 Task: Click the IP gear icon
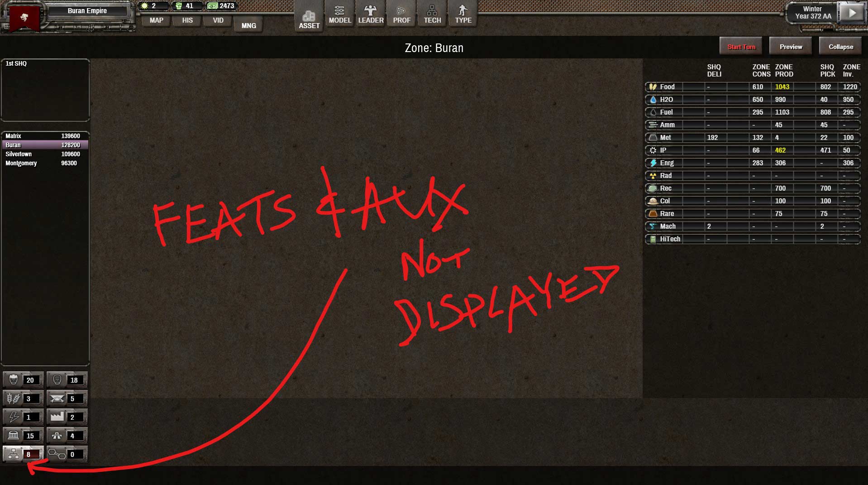pyautogui.click(x=653, y=150)
